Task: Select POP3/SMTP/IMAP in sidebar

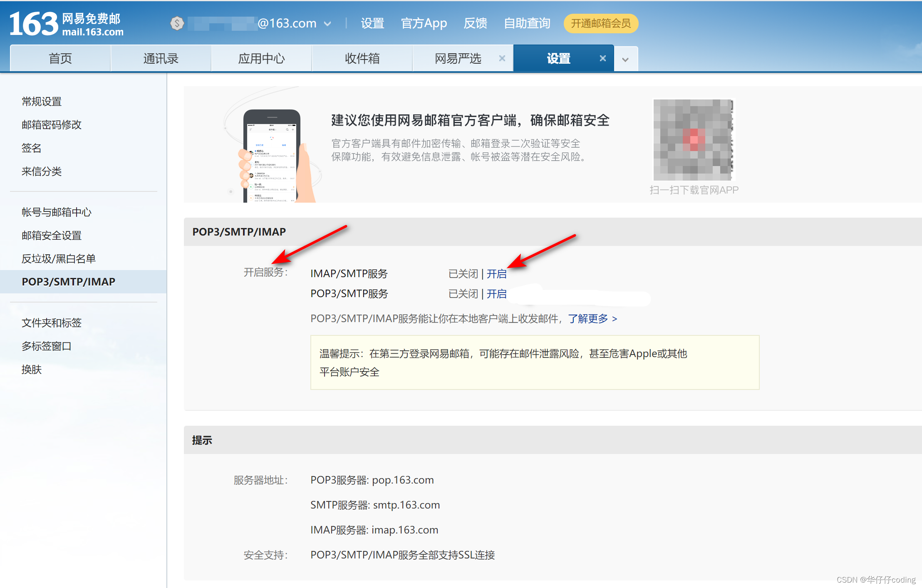Action: click(83, 282)
